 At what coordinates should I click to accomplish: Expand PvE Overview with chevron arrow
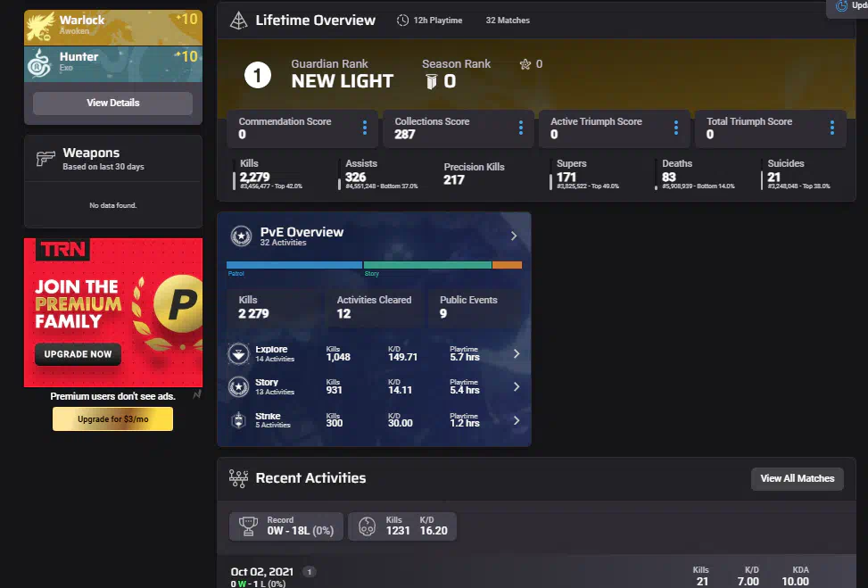[x=514, y=236]
